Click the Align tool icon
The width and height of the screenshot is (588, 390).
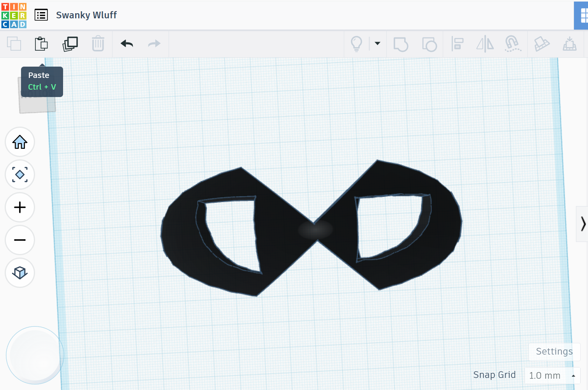pyautogui.click(x=457, y=44)
